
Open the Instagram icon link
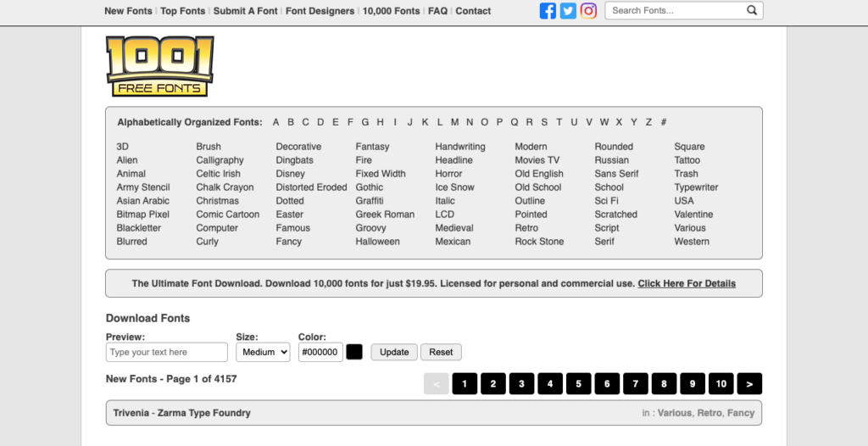point(588,10)
